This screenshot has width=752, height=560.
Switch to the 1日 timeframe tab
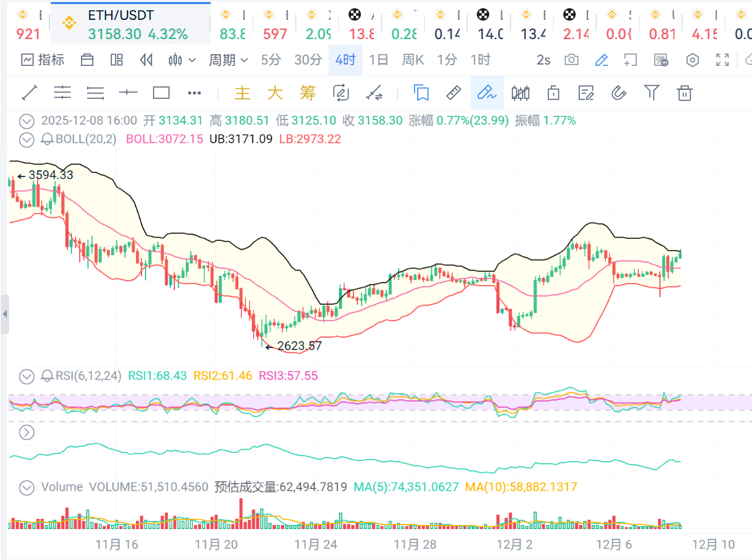(378, 60)
